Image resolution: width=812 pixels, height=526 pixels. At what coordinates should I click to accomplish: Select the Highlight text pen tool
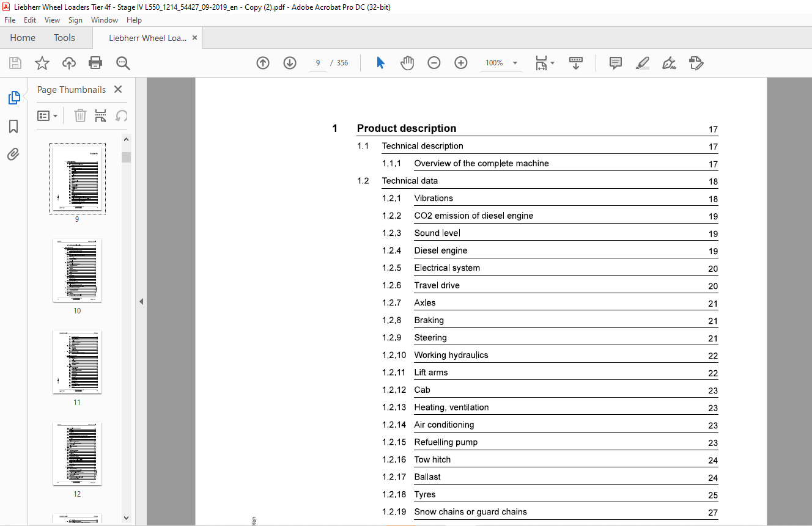[642, 63]
